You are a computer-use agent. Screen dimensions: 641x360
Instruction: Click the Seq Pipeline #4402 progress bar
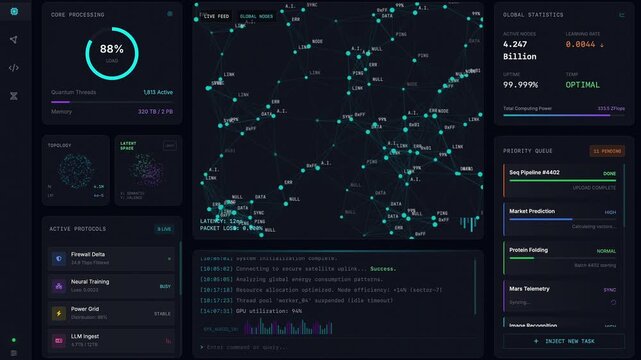click(x=563, y=180)
